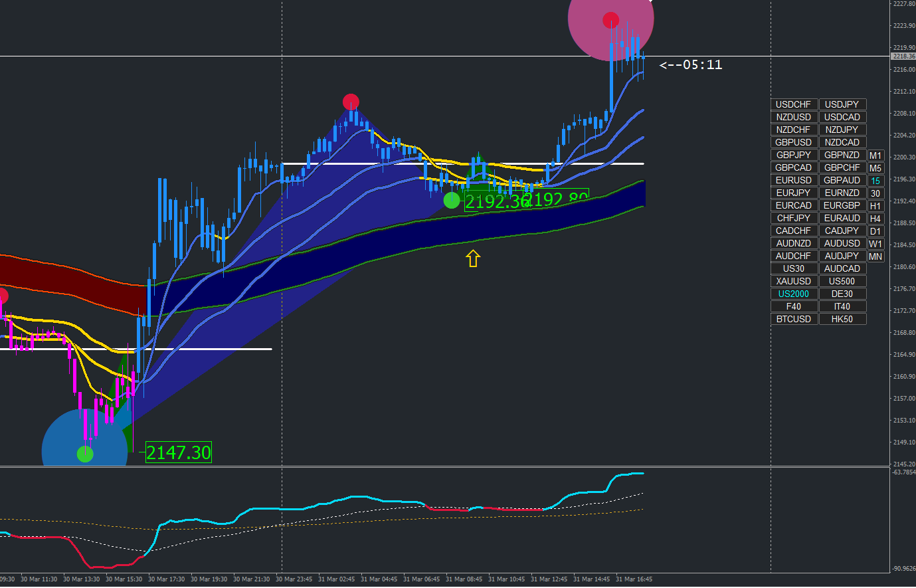Activate the 15 minute timeframe
Screen dimensions: 916x588
[x=875, y=181]
